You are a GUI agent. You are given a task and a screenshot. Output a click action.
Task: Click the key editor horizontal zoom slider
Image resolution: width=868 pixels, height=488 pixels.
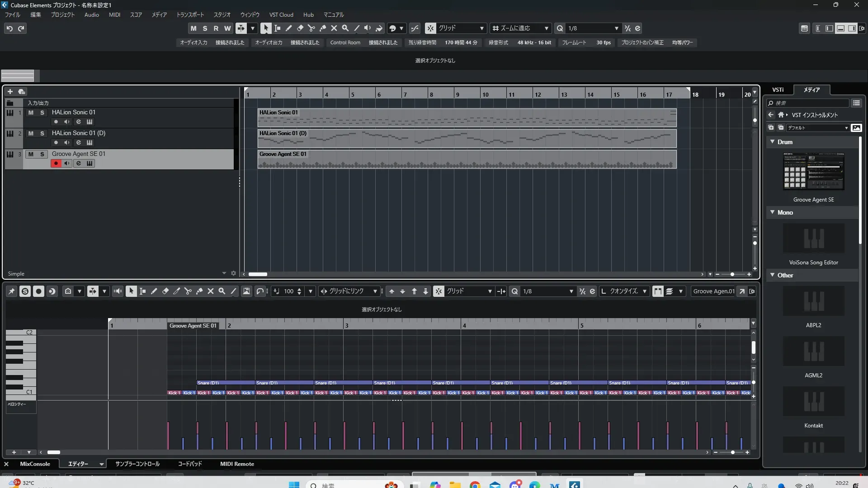[732, 452]
